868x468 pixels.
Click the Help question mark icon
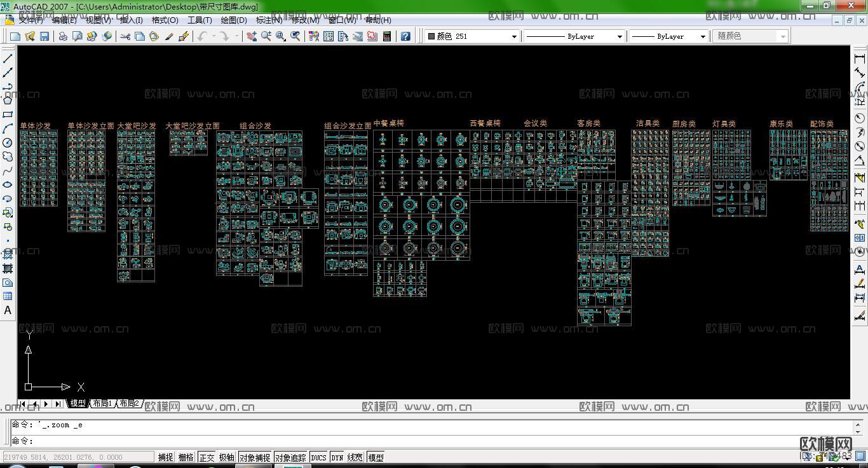[x=405, y=36]
